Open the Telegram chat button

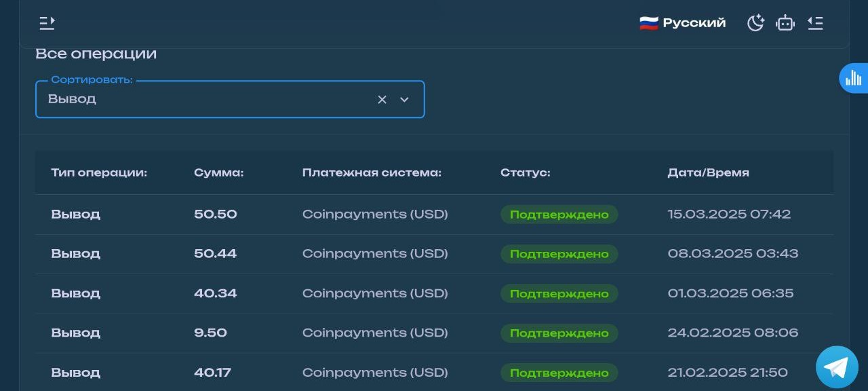[x=837, y=367]
